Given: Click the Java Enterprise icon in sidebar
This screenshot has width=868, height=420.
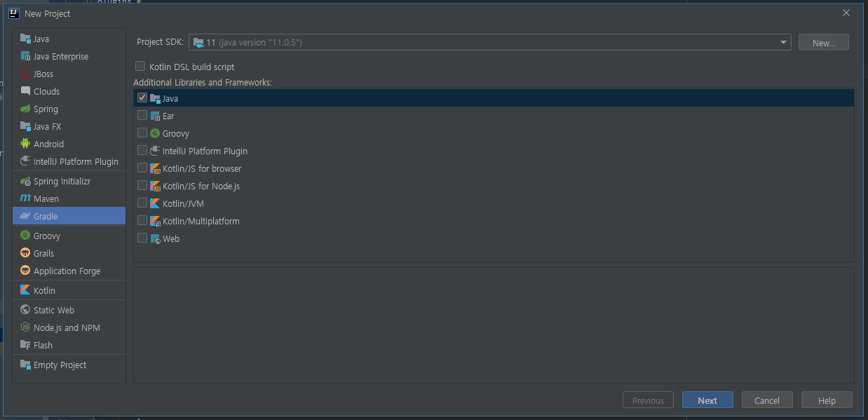Looking at the screenshot, I should (25, 56).
